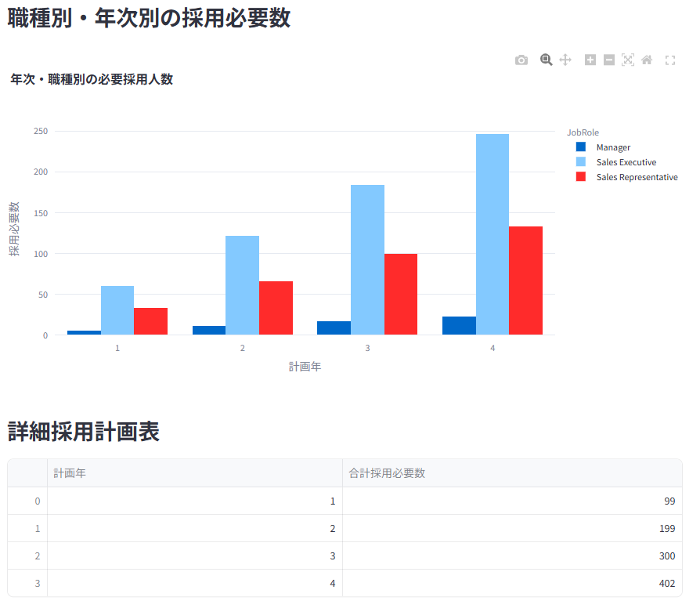
Task: Click the Autoscale icon in modebar
Action: pos(628,60)
